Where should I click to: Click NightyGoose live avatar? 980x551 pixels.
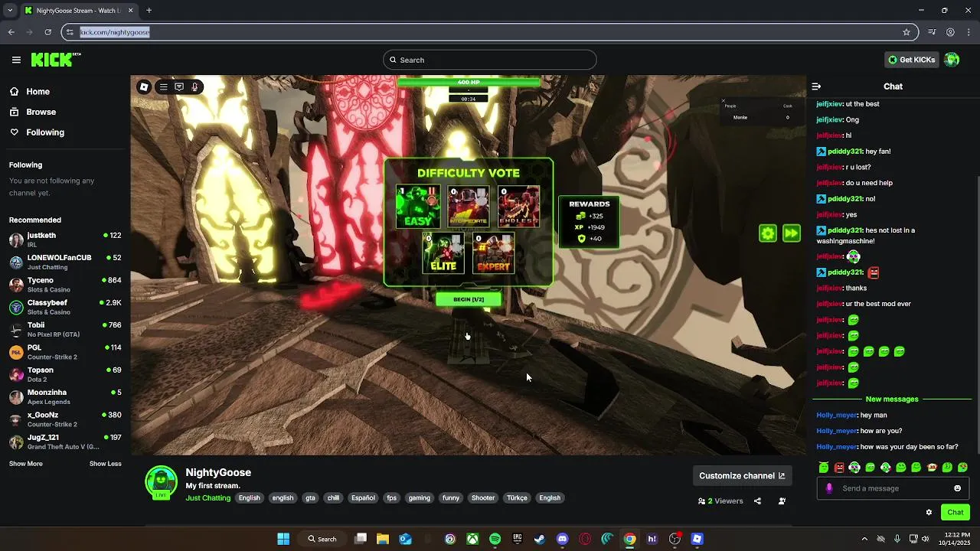click(x=161, y=482)
